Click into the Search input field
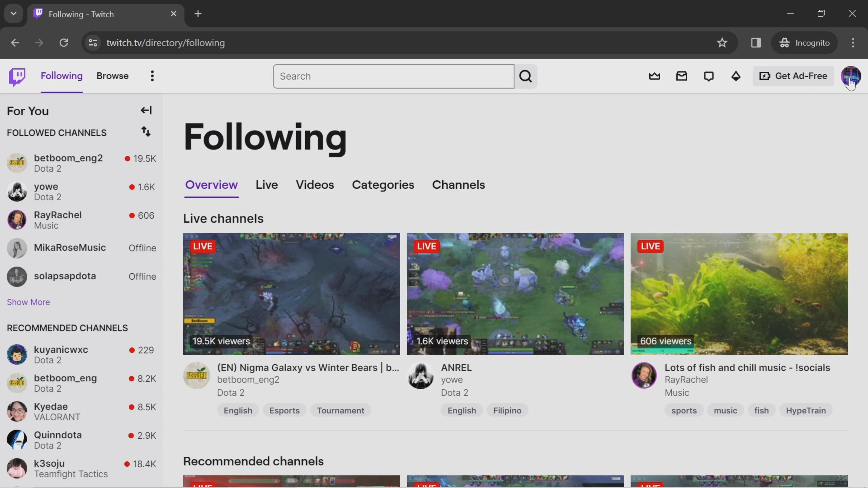The height and width of the screenshot is (488, 868). (x=393, y=76)
